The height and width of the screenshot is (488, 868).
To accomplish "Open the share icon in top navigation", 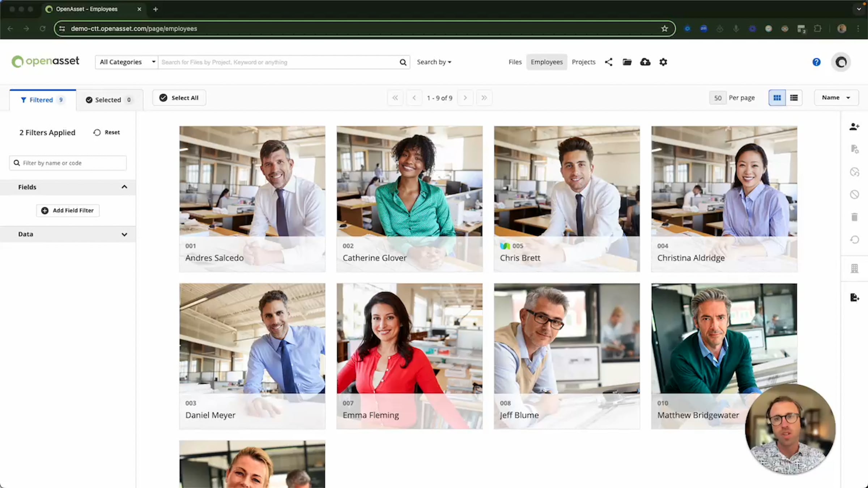I will tap(609, 62).
